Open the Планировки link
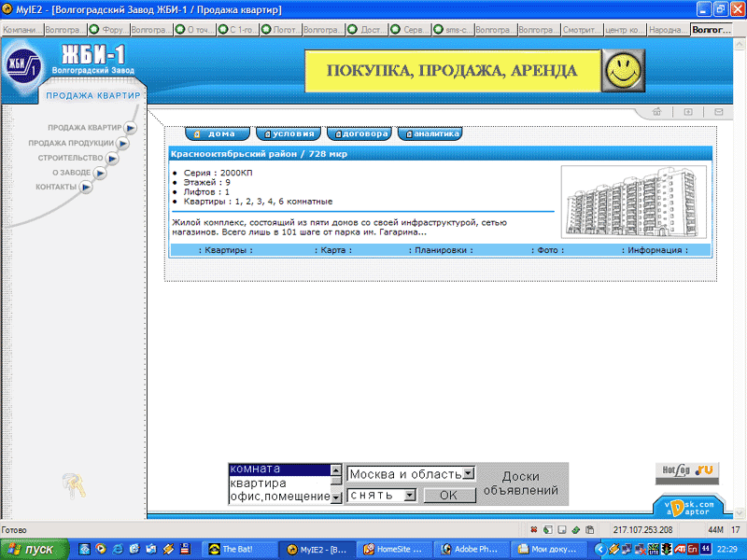Viewport: 747px width, 560px height. [x=444, y=250]
